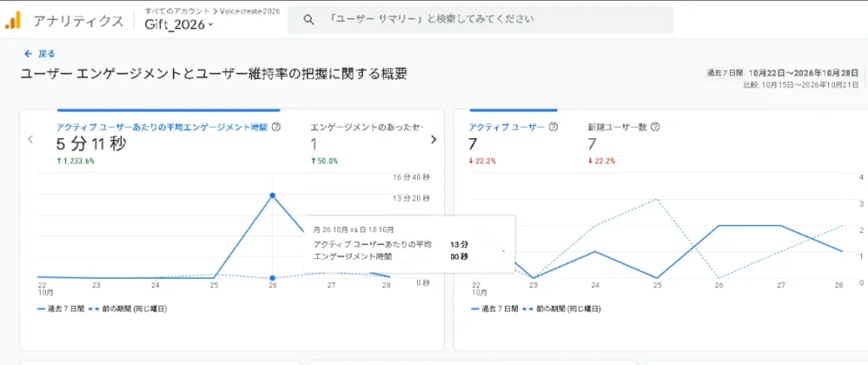Click the 5 分 11 秒 value

coord(92,144)
